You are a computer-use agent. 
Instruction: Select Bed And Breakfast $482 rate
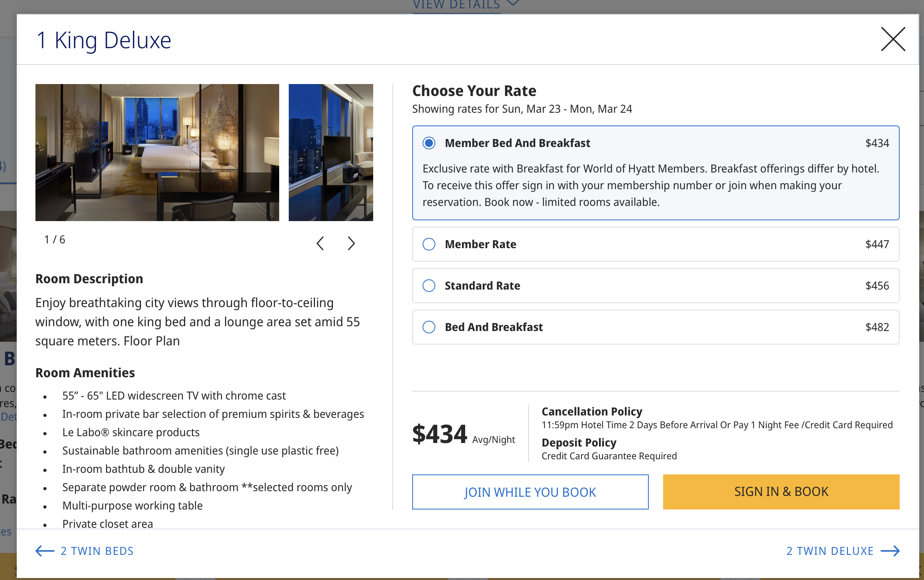click(429, 327)
